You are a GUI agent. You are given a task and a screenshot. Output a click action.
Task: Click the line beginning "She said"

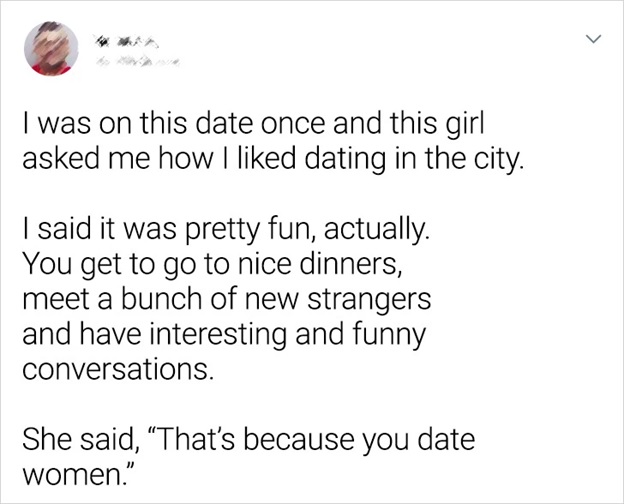coord(244,441)
